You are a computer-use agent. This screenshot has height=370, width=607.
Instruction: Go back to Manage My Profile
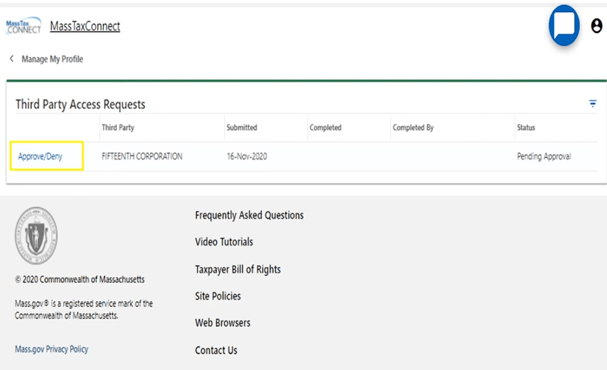coord(52,59)
